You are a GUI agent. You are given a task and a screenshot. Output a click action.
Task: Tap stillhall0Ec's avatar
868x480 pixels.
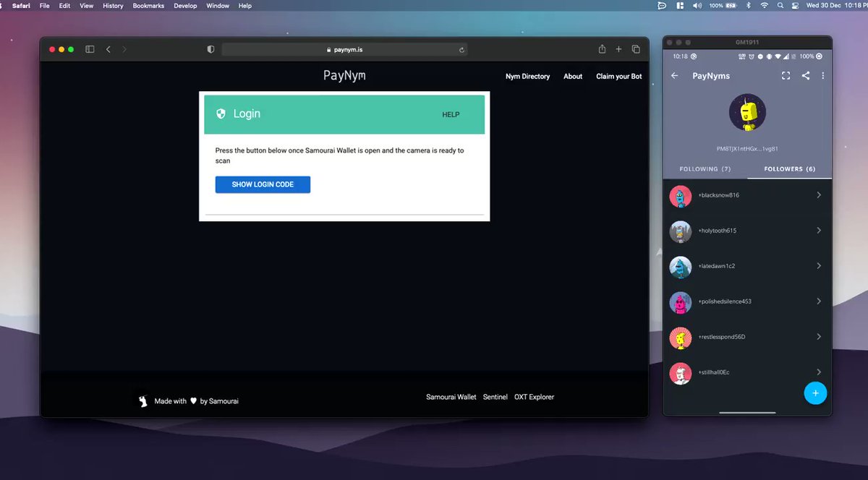tap(681, 373)
